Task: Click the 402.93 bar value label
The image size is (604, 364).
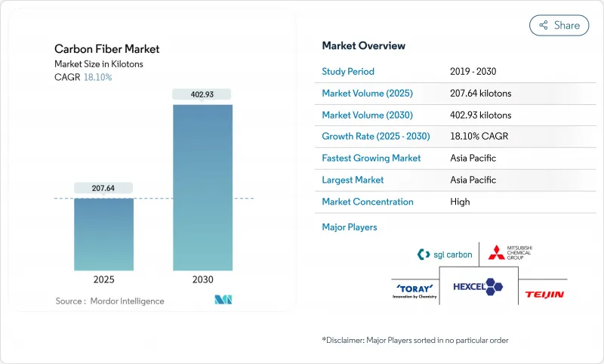Action: [x=202, y=94]
